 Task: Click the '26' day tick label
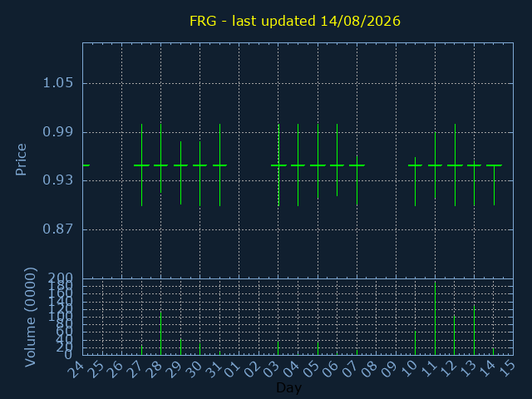pyautogui.click(x=115, y=369)
